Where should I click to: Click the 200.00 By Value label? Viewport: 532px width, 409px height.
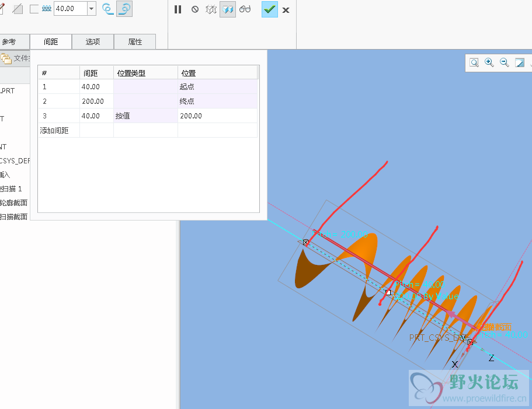426,296
